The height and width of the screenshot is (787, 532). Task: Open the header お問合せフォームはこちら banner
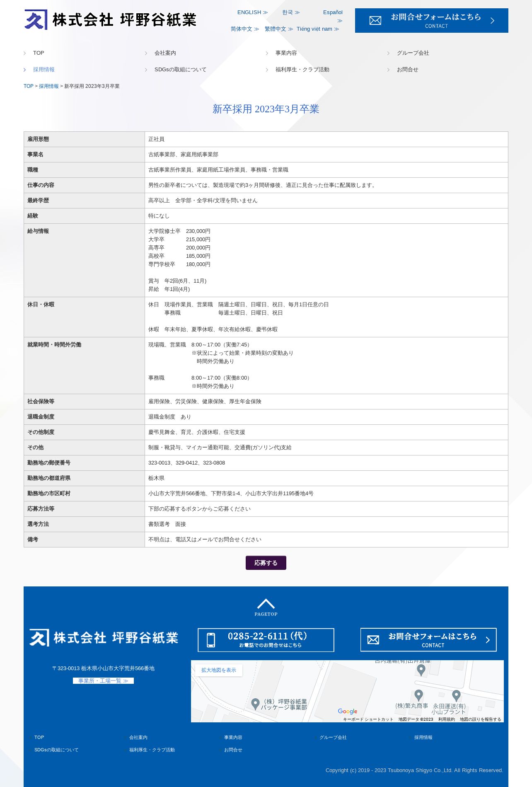(431, 20)
